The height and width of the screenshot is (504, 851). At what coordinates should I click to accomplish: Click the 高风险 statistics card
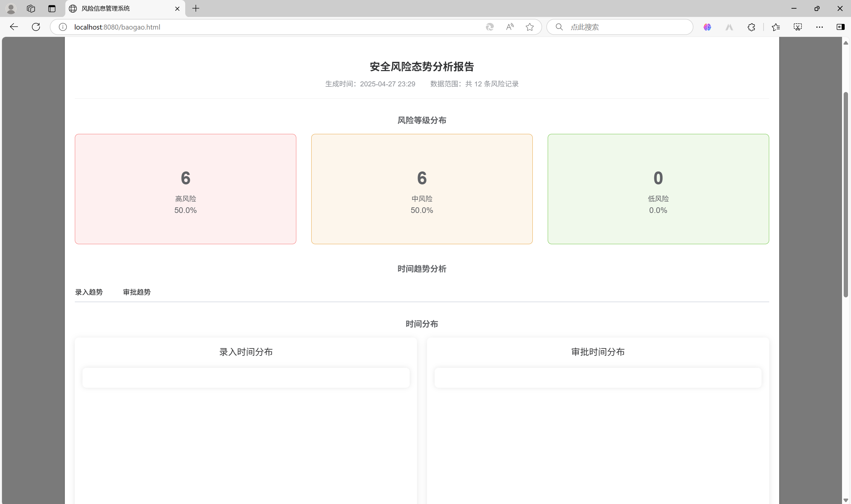tap(186, 189)
